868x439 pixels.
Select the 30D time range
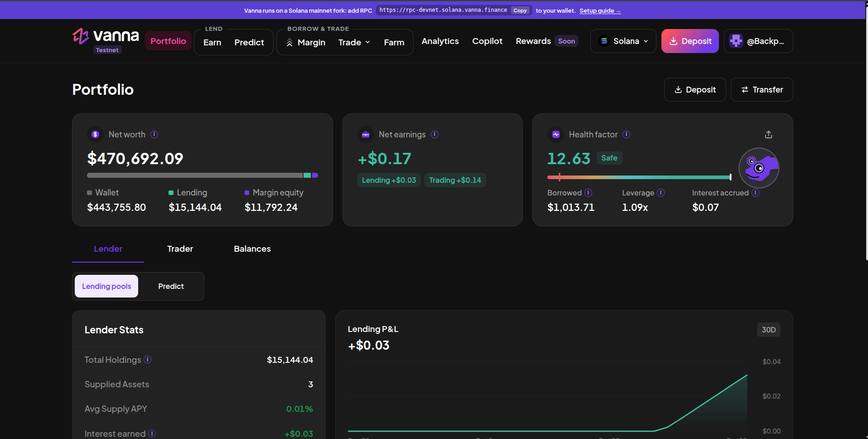coord(768,330)
